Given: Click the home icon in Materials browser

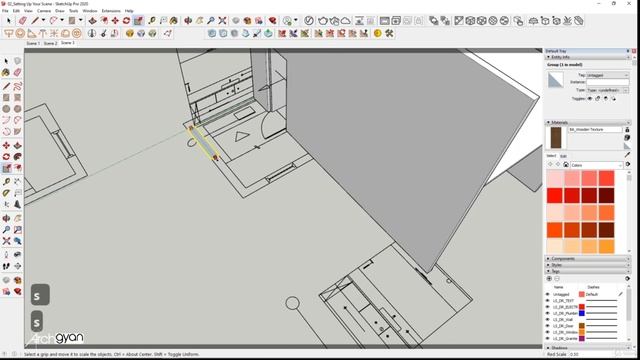Looking at the screenshot, I should 566,164.
